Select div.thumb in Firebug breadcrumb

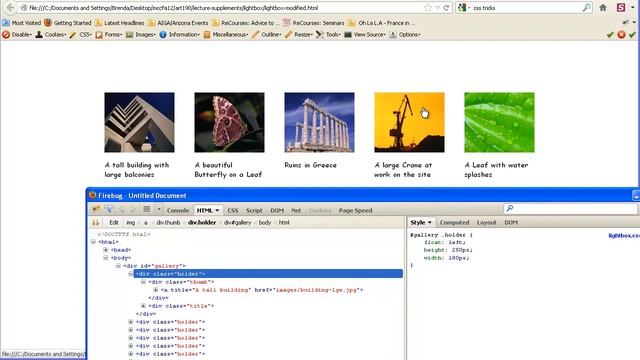coord(168,222)
